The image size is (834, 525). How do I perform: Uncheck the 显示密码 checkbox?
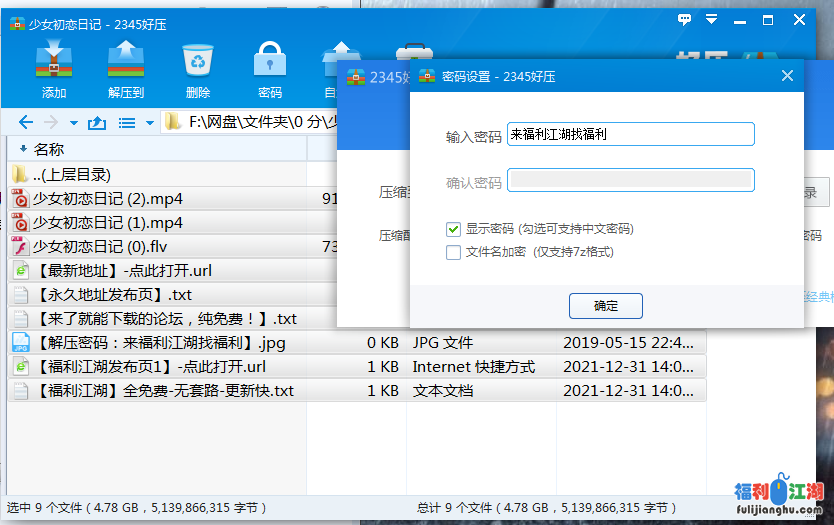(454, 229)
